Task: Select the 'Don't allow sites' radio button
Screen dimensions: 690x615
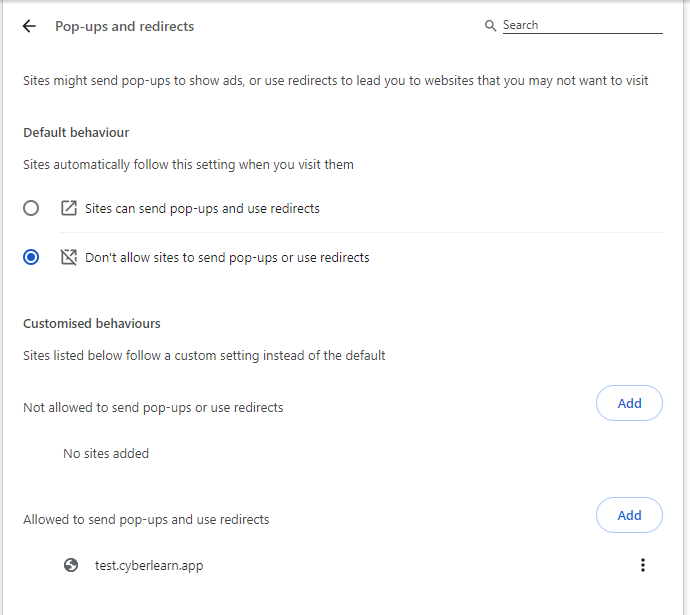Action: tap(31, 257)
